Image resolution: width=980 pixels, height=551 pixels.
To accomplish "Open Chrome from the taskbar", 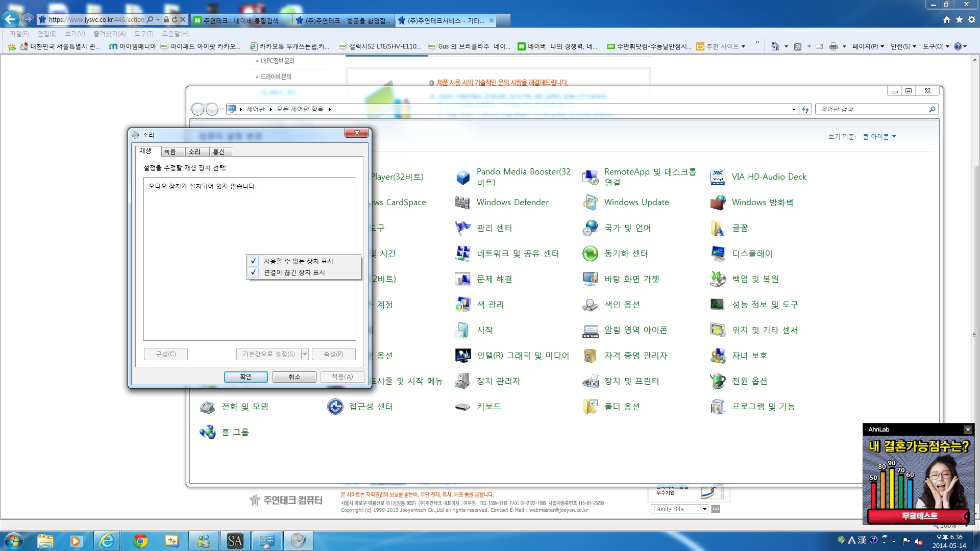I will [140, 541].
